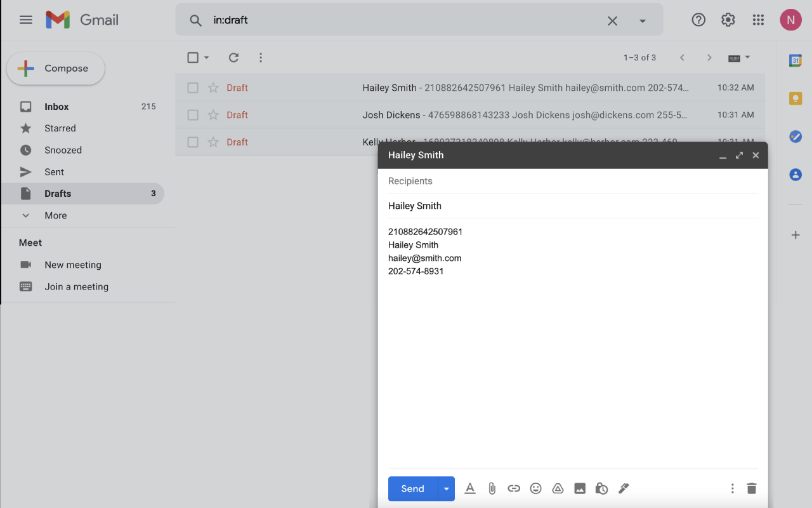Attach files with the paperclip icon
The width and height of the screenshot is (812, 508).
[x=492, y=488]
